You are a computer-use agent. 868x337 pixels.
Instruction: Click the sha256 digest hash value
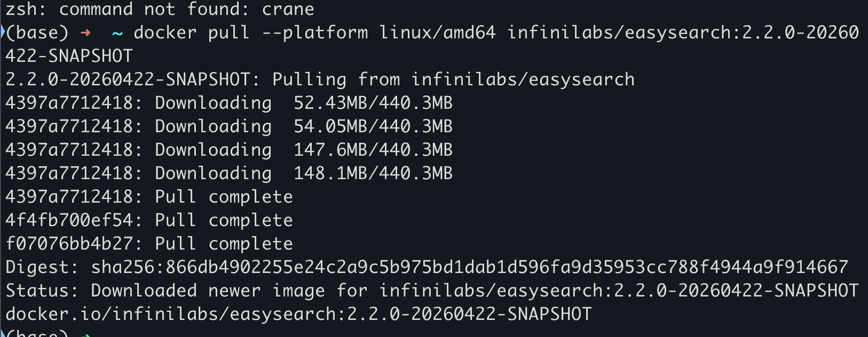tap(469, 268)
